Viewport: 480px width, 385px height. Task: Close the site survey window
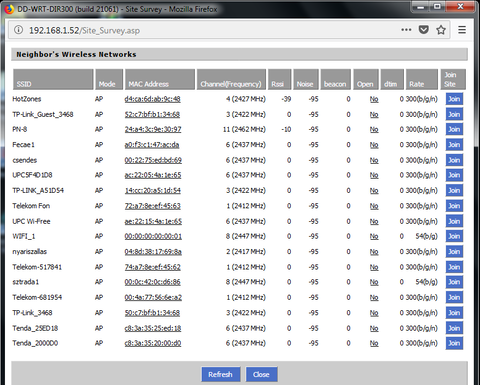tap(261, 374)
